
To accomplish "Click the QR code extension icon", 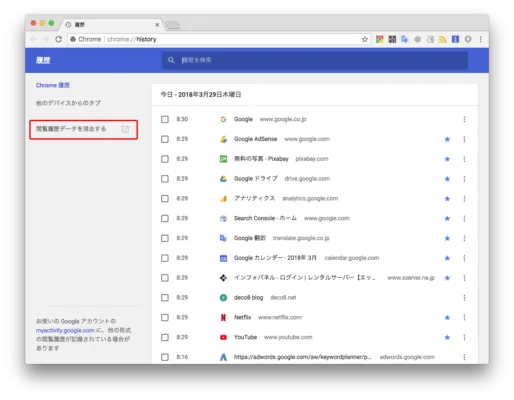I will pyautogui.click(x=392, y=39).
